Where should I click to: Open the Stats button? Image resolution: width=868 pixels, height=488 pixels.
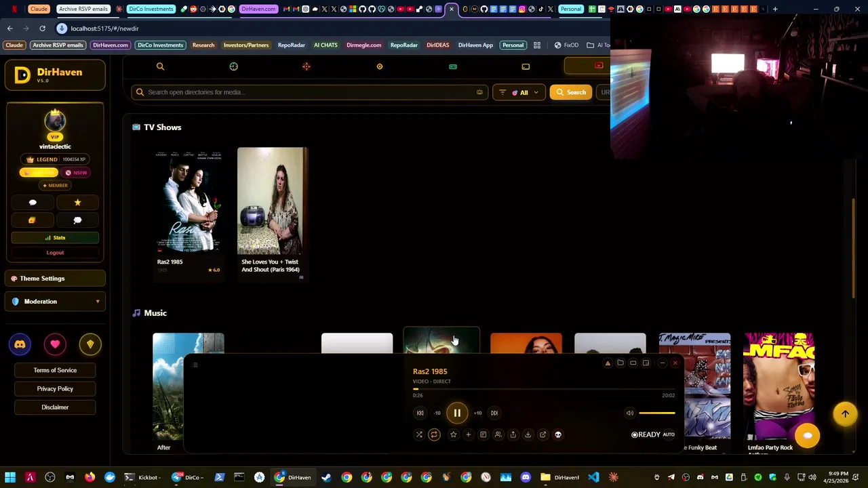(55, 238)
